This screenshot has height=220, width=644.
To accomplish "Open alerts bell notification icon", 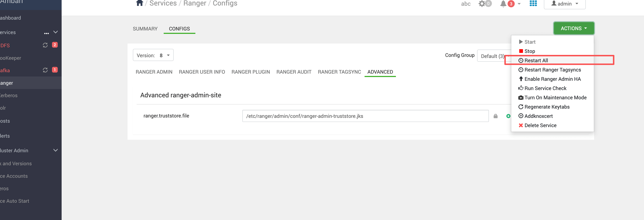I will coord(503,4).
